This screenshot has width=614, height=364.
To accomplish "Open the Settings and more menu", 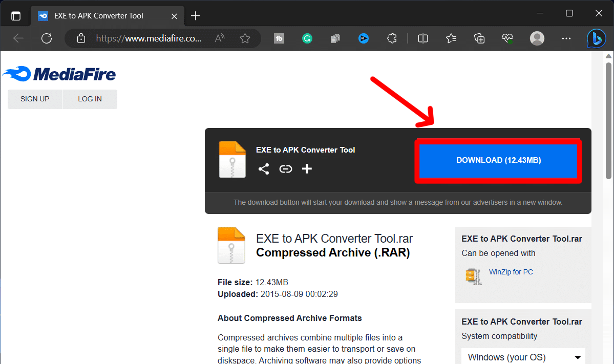I will pyautogui.click(x=566, y=38).
